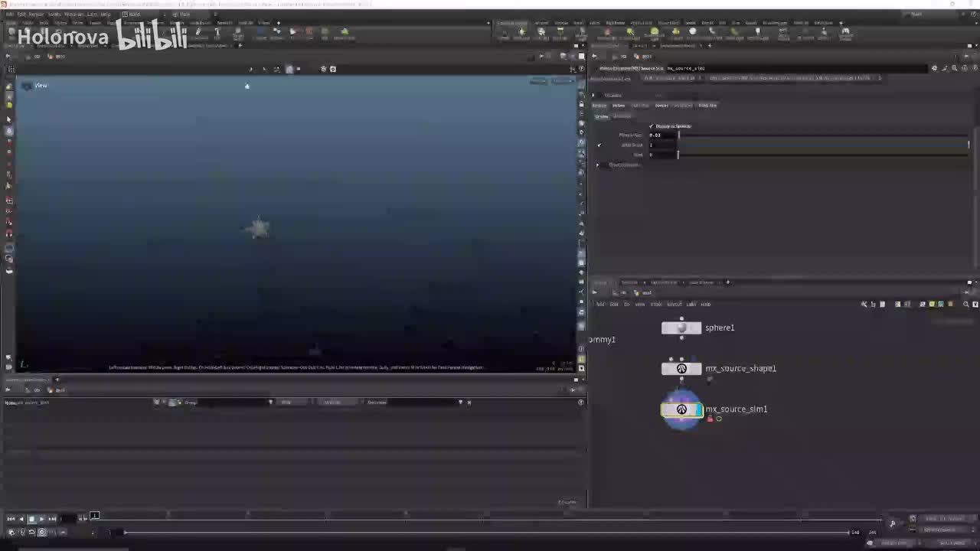Open the Add menu in the network editor
This screenshot has width=980, height=551.
600,304
